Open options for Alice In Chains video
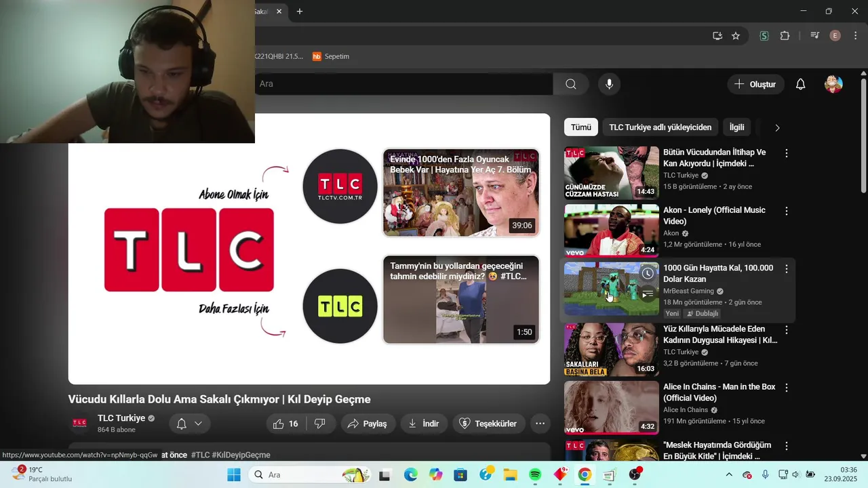868x488 pixels. click(787, 388)
